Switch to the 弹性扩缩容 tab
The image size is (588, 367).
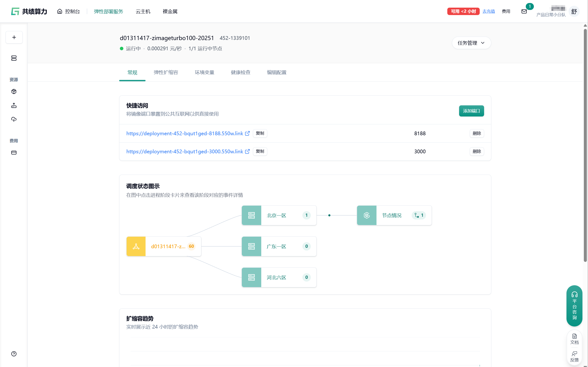166,72
